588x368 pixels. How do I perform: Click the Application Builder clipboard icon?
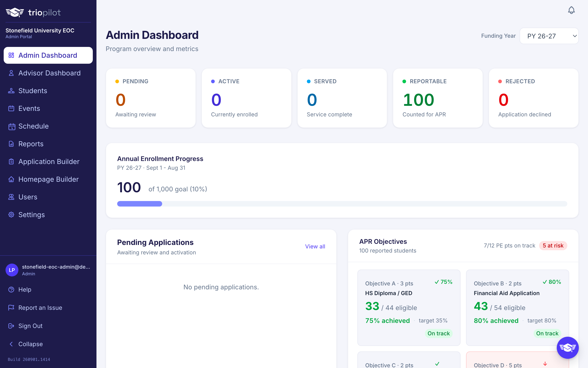point(11,162)
